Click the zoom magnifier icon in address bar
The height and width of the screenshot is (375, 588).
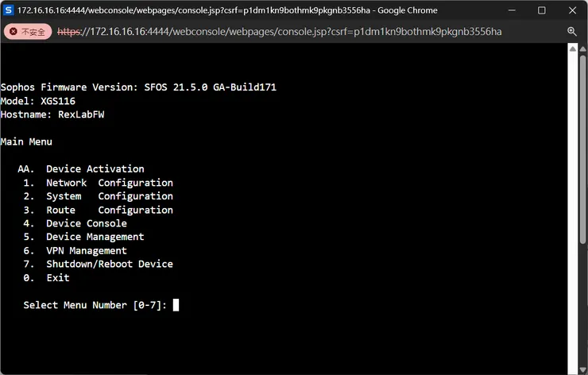pos(572,31)
